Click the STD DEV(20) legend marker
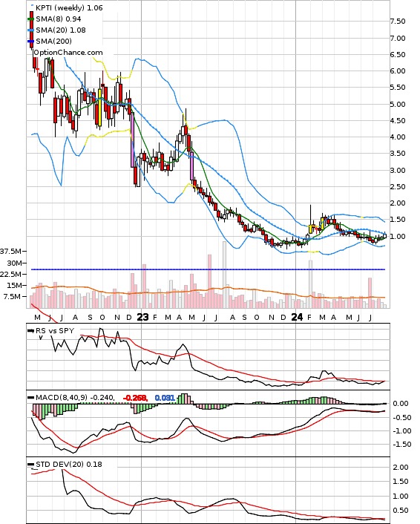The width and height of the screenshot is (420, 524). click(30, 464)
